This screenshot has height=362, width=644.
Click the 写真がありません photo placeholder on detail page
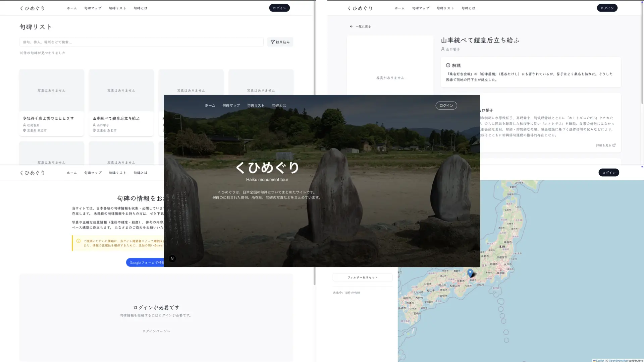(390, 78)
